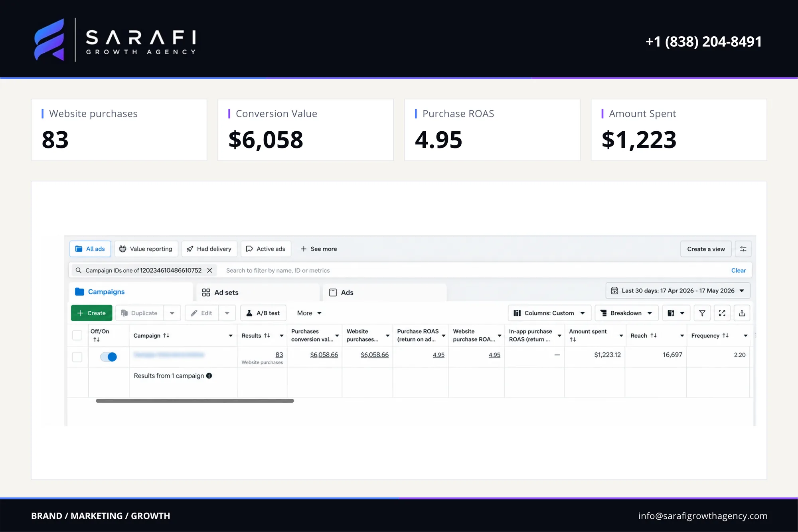Click the Create a view button
Image resolution: width=798 pixels, height=532 pixels.
coord(706,249)
